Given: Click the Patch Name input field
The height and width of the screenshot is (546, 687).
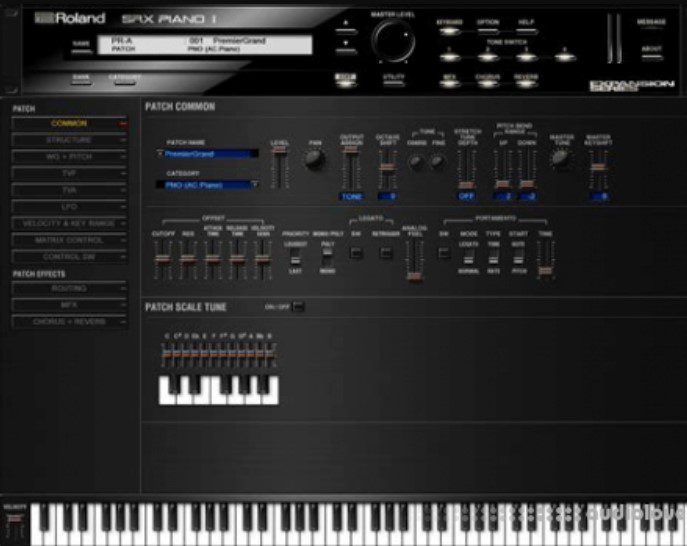Looking at the screenshot, I should (x=207, y=154).
